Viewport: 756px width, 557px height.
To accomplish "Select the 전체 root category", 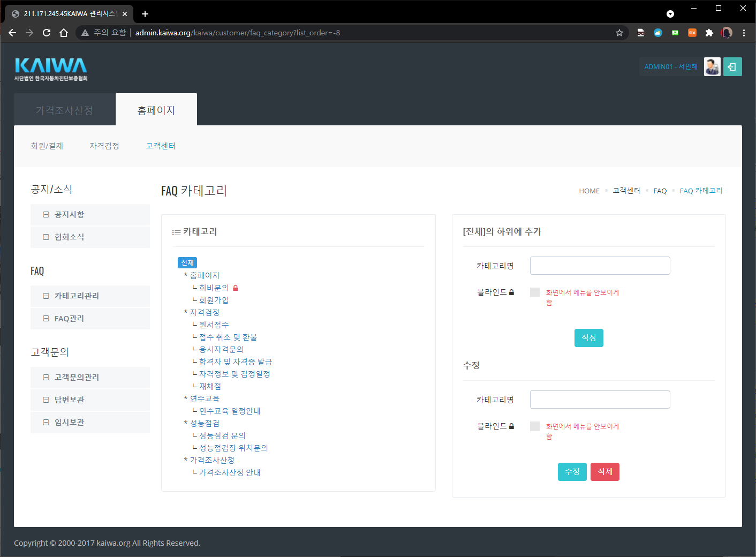I will 187,262.
